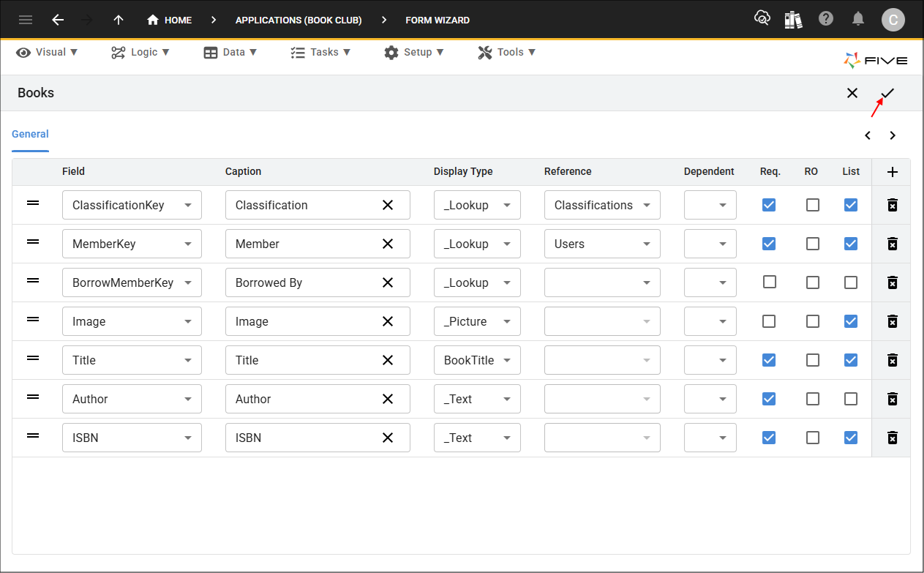The width and height of the screenshot is (924, 573).
Task: Open the Tasks menu
Action: point(320,52)
